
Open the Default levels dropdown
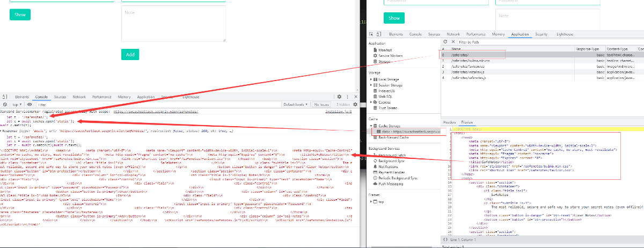click(297, 104)
